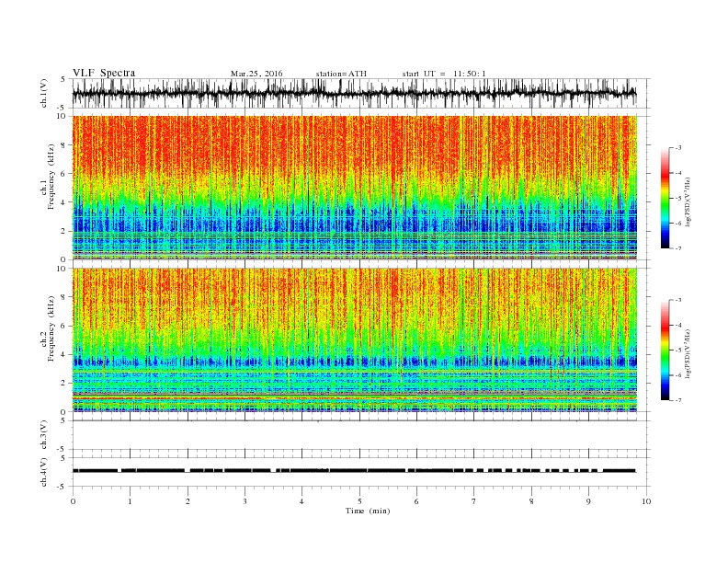Screen dimensions: 728x563
Task: Click the ch.1 spectrogram color scale bar
Action: point(665,199)
